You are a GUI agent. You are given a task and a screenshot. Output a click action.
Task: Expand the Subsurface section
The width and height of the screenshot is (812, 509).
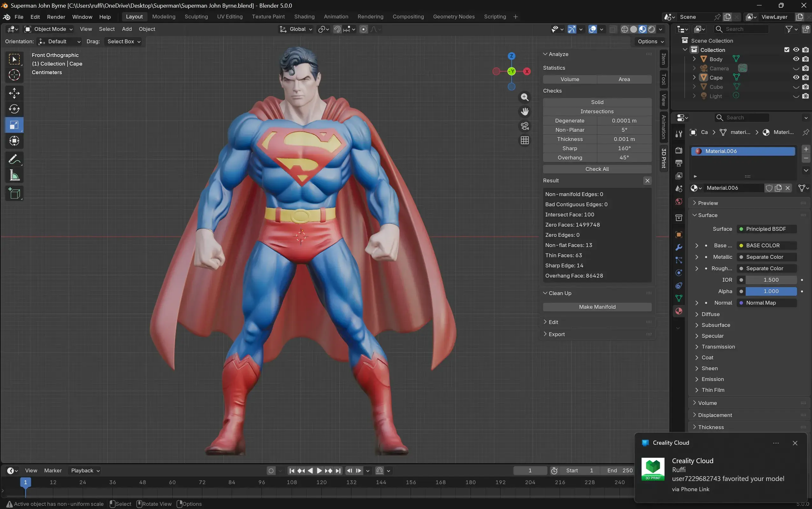pyautogui.click(x=716, y=325)
